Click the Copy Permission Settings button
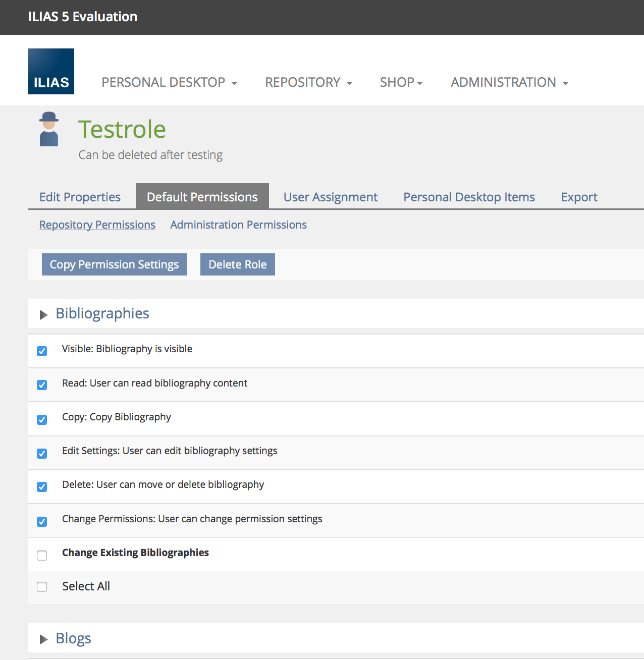644x660 pixels. click(114, 264)
